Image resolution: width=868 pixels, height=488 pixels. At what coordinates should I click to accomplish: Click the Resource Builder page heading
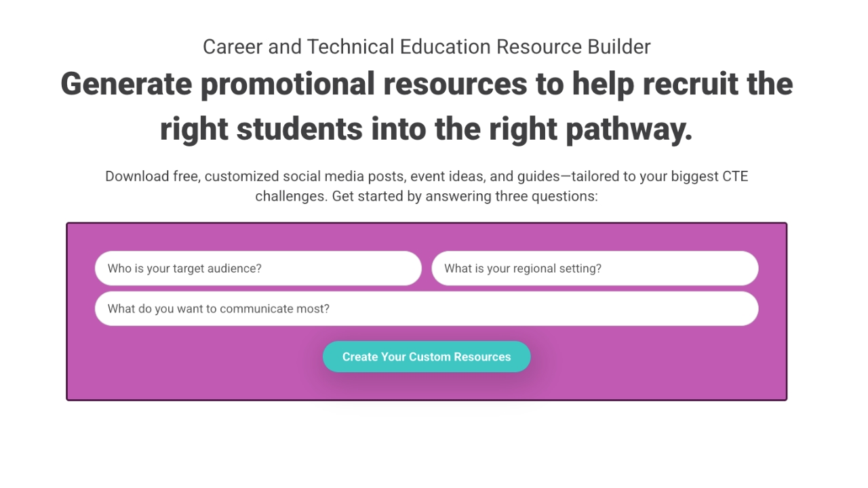[426, 46]
